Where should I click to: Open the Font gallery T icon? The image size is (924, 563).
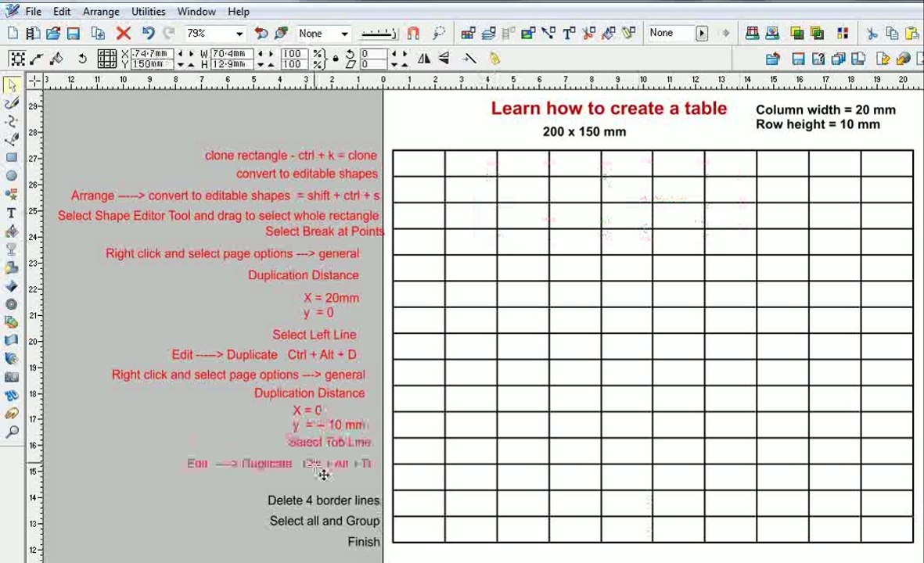click(568, 33)
